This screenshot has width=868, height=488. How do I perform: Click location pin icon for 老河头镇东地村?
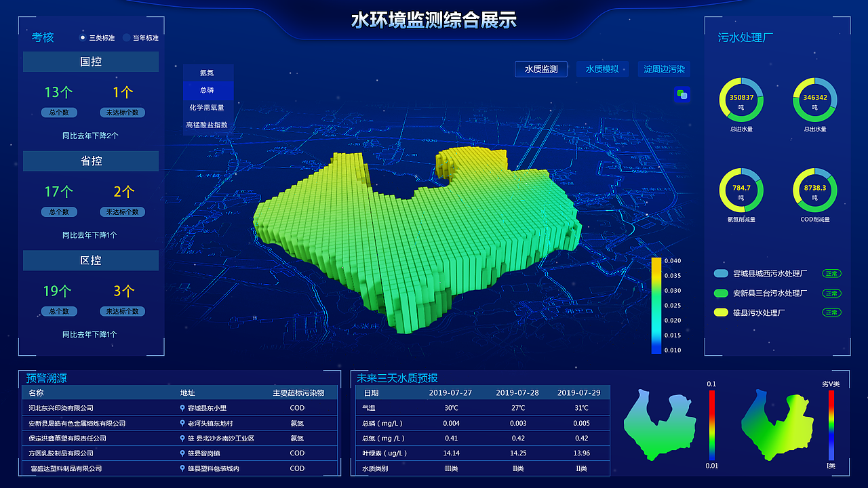pyautogui.click(x=182, y=423)
